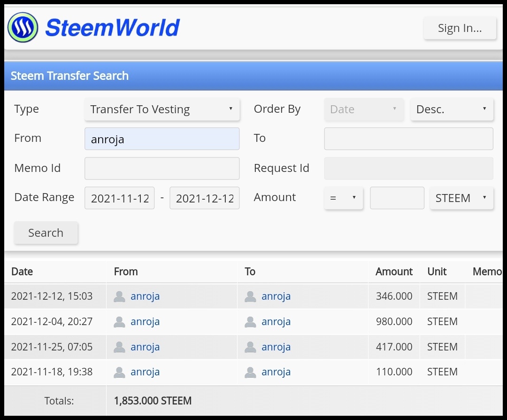Image resolution: width=507 pixels, height=420 pixels.
Task: Open To anroja link in 2021-12-12 row
Action: [x=276, y=296]
